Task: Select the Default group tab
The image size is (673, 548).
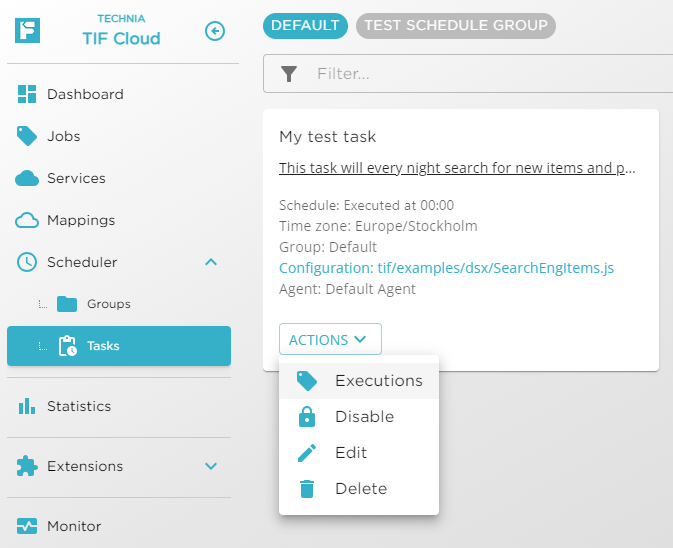Action: click(305, 25)
